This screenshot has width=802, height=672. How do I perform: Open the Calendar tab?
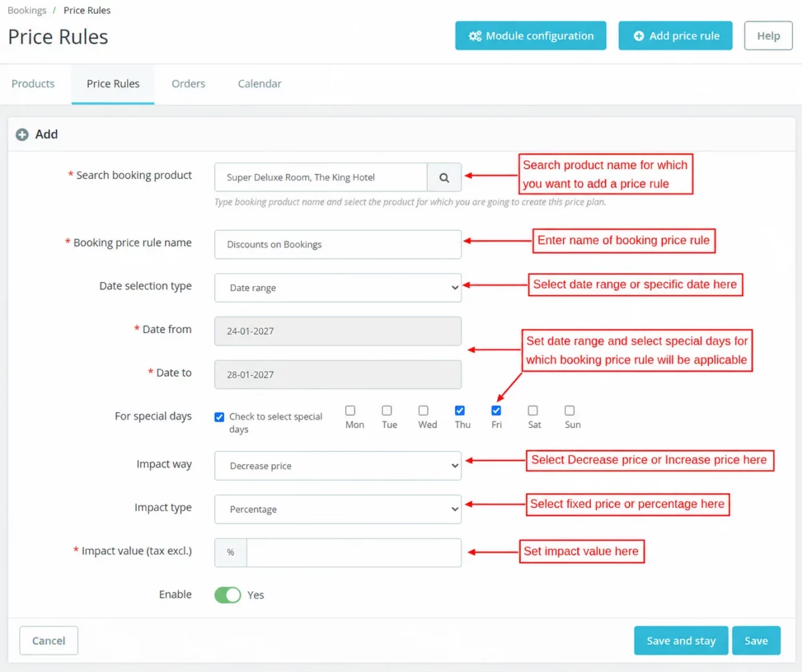point(259,84)
